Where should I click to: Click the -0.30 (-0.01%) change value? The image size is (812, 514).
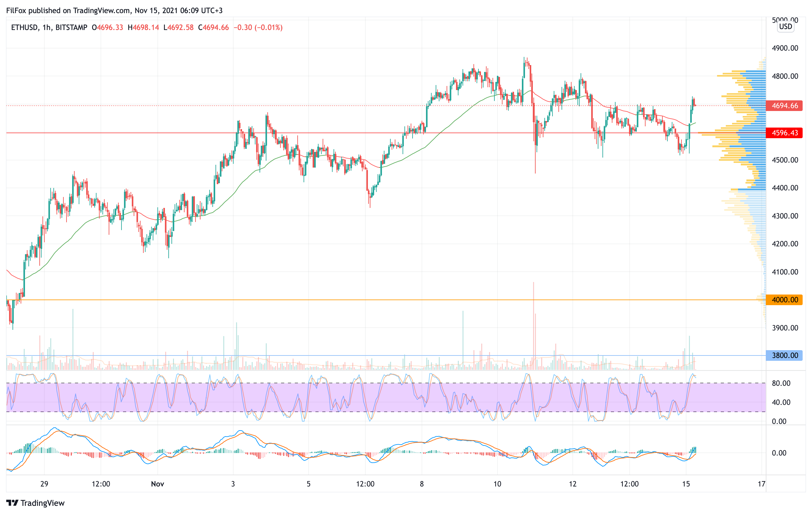tap(258, 27)
